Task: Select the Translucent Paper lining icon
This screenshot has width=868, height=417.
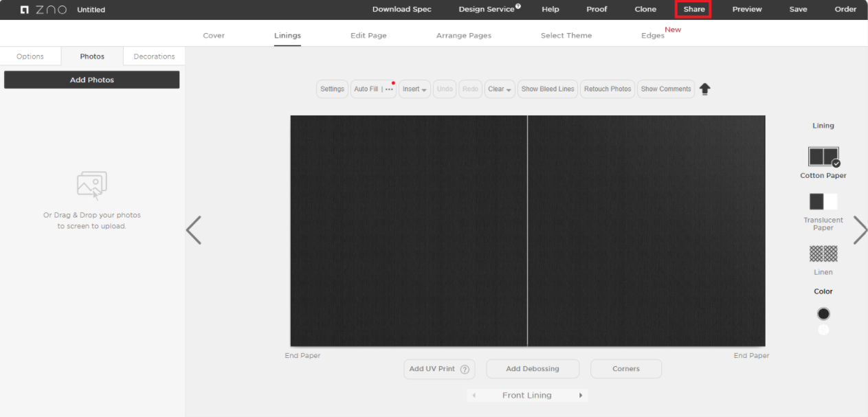Action: point(823,201)
